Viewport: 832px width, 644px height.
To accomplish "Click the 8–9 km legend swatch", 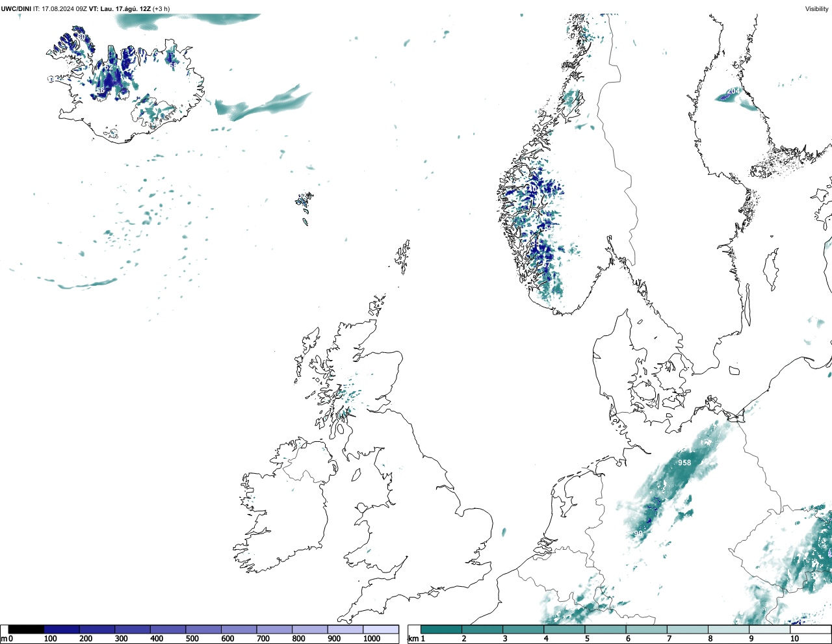I will pos(728,629).
